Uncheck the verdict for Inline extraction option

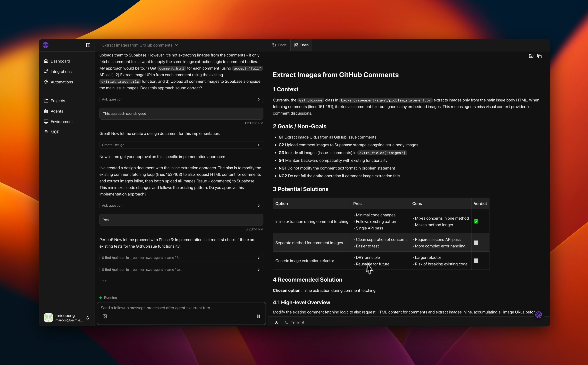click(x=476, y=221)
